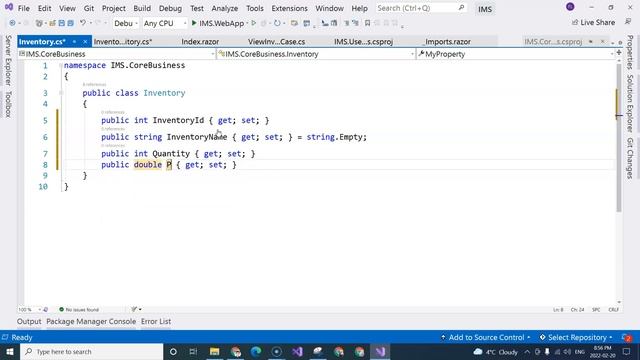Image resolution: width=640 pixels, height=360 pixels.
Task: Switch to Invento...itory.cs* tab
Action: tap(123, 42)
